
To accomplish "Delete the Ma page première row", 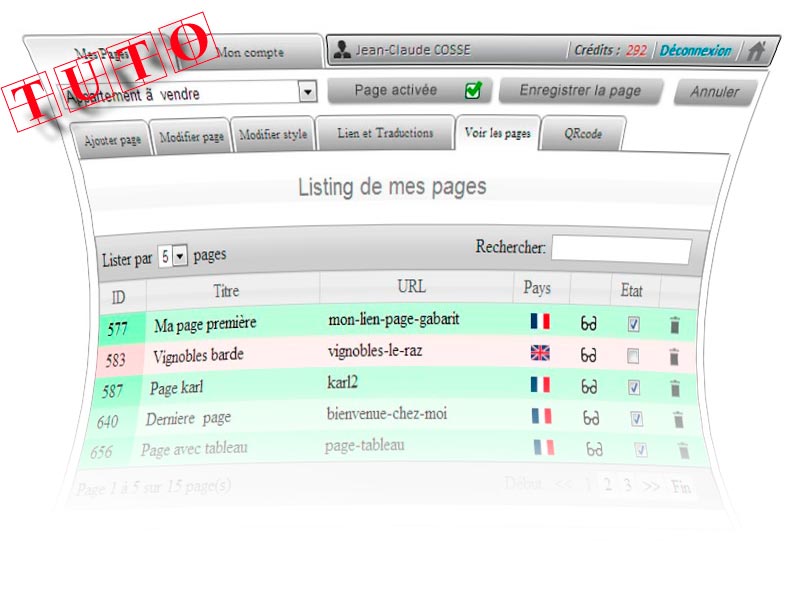I will pos(675,324).
